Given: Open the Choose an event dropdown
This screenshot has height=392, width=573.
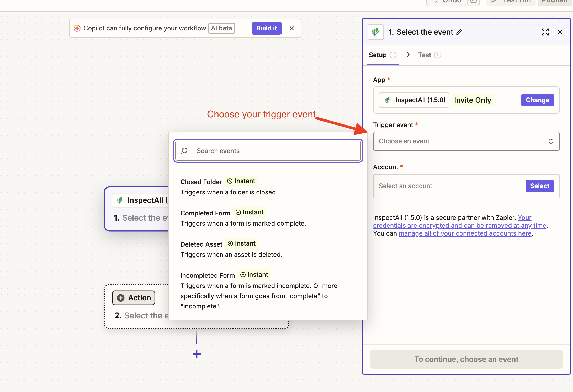Looking at the screenshot, I should click(x=466, y=141).
